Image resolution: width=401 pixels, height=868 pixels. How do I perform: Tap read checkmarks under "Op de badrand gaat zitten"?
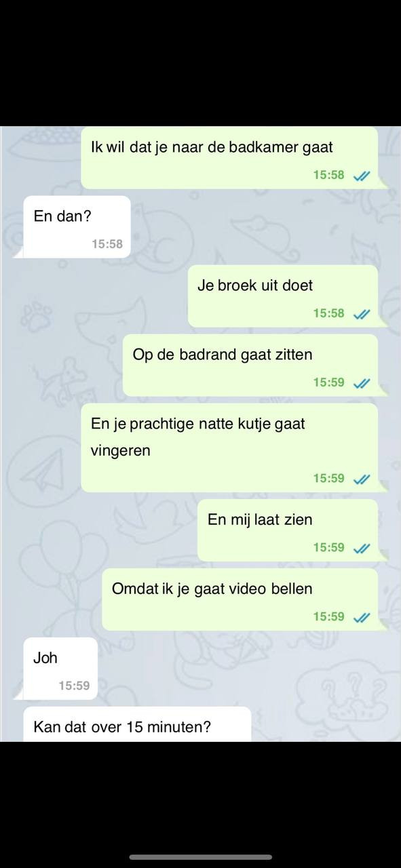coord(362,383)
